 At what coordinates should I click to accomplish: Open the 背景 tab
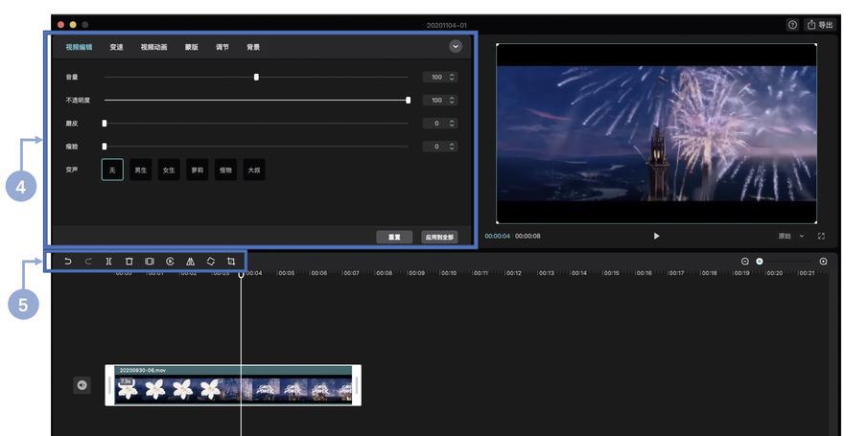pyautogui.click(x=253, y=47)
